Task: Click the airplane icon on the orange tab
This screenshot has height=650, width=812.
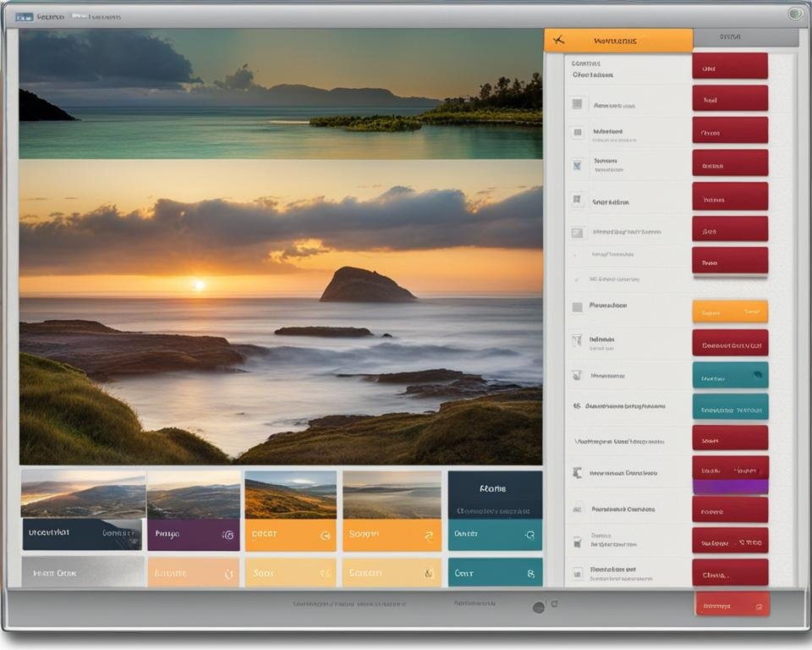Action: pyautogui.click(x=559, y=39)
